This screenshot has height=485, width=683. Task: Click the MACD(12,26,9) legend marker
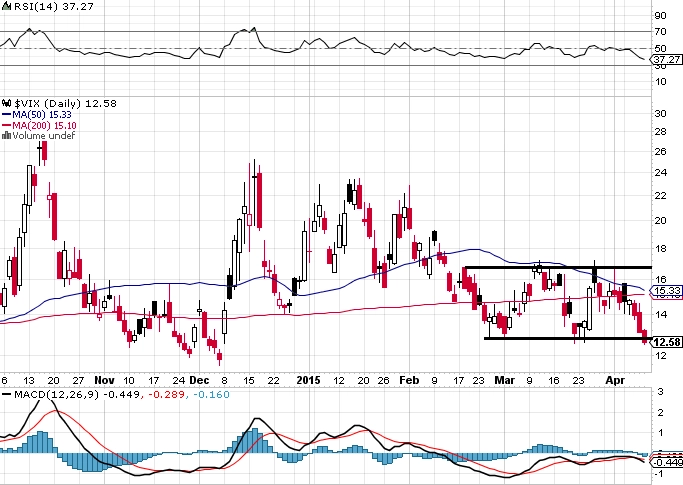[x=7, y=394]
